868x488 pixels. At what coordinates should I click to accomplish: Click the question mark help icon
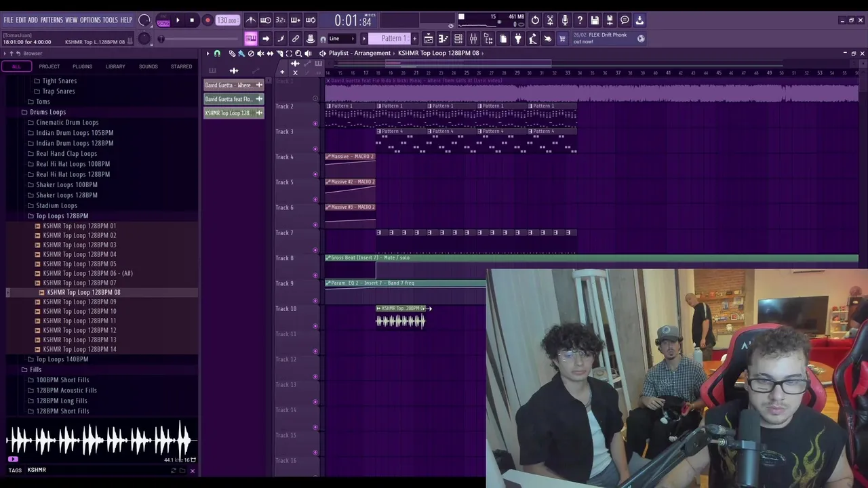tap(580, 20)
